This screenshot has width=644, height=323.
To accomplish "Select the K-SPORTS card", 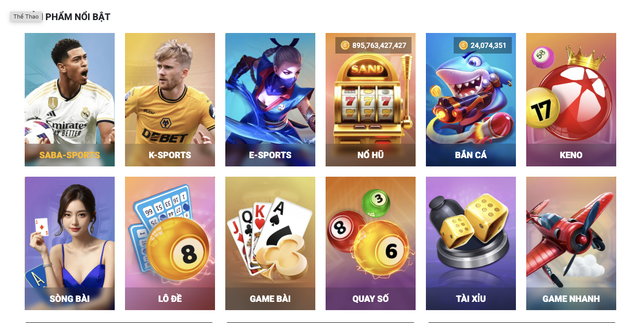I will click(170, 99).
